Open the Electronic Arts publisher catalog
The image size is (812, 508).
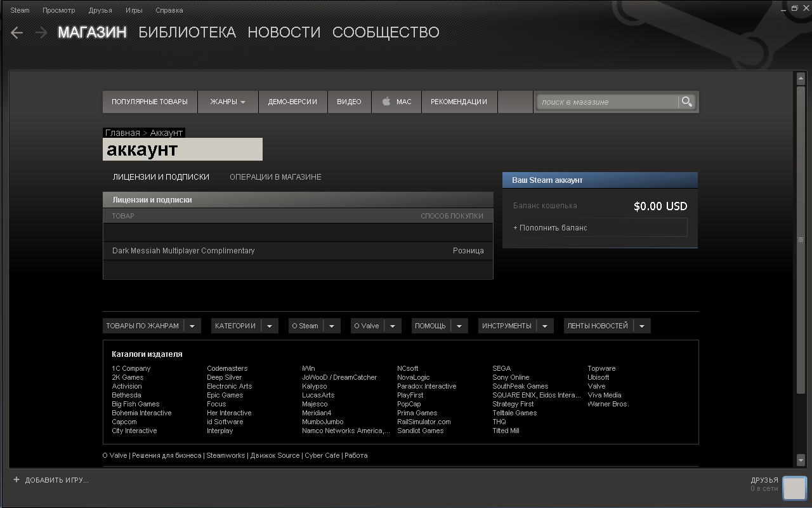tap(229, 386)
